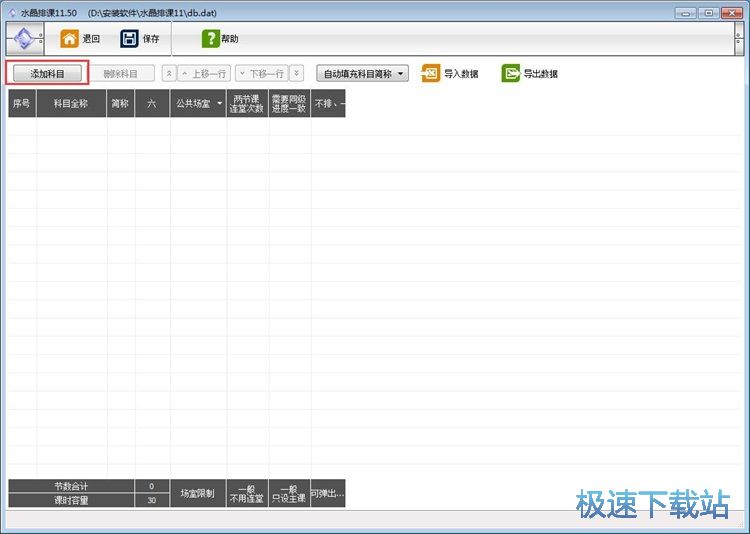Expand the 公共场室 column dropdown arrow

click(220, 103)
